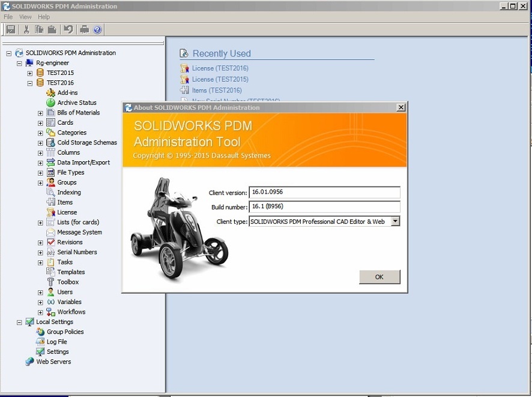The image size is (532, 397).
Task: Select the Columns icon
Action: pos(50,152)
